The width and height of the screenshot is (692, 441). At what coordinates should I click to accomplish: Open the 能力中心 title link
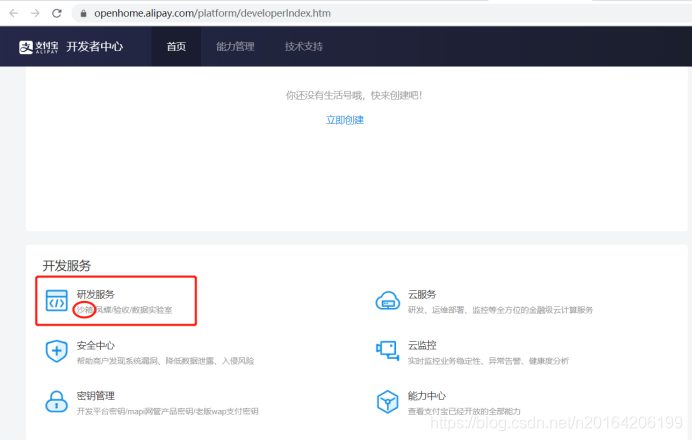[427, 396]
